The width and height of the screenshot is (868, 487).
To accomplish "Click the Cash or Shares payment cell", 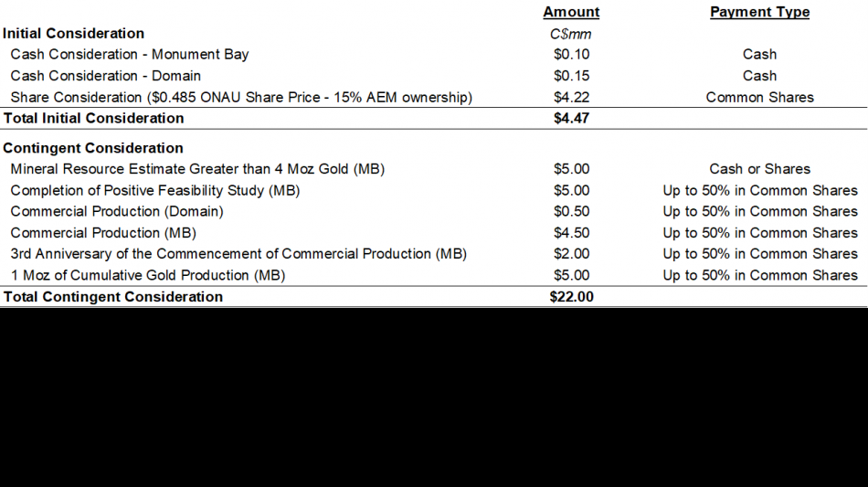I will pyautogui.click(x=759, y=169).
